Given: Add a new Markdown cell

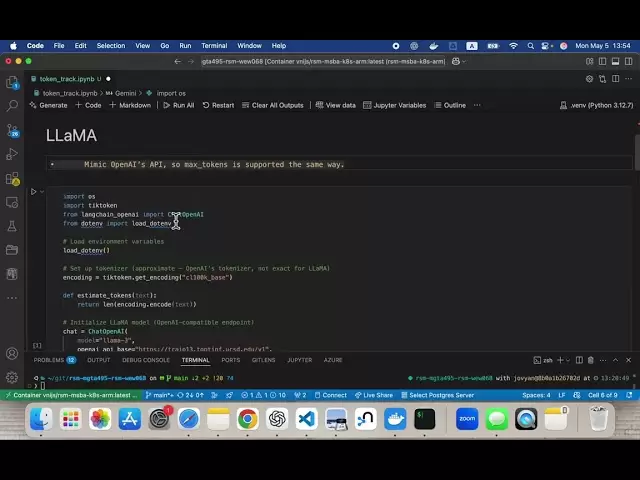Looking at the screenshot, I should tap(130, 105).
